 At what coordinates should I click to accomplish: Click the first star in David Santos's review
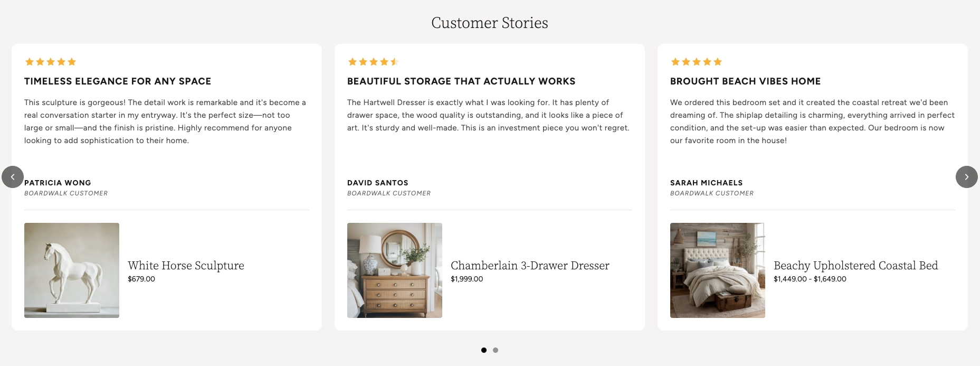tap(352, 61)
